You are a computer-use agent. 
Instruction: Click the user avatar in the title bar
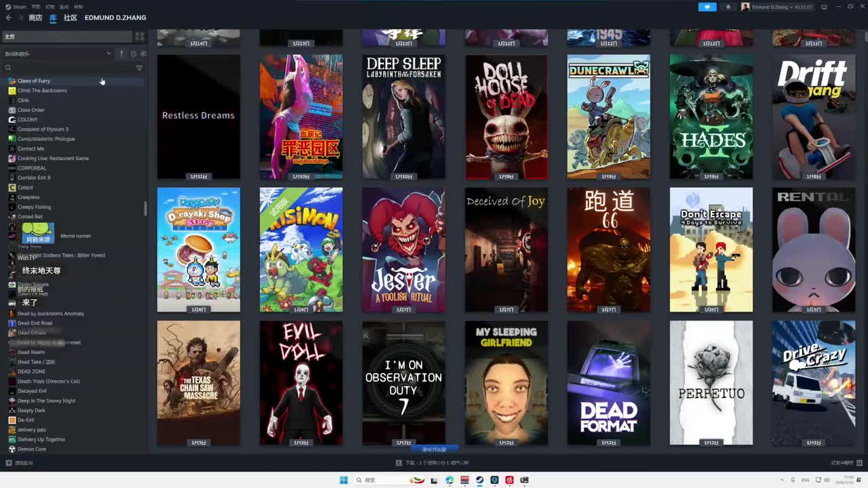point(745,7)
